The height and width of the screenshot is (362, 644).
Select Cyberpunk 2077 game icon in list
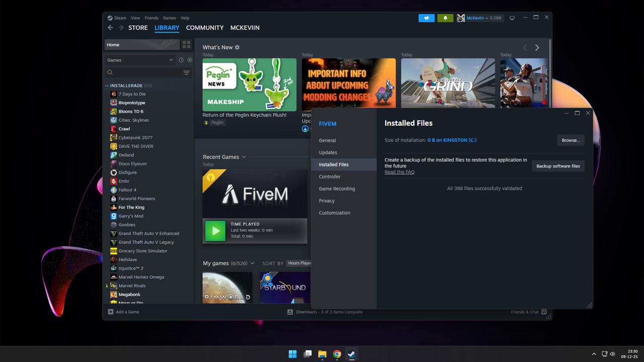(114, 137)
